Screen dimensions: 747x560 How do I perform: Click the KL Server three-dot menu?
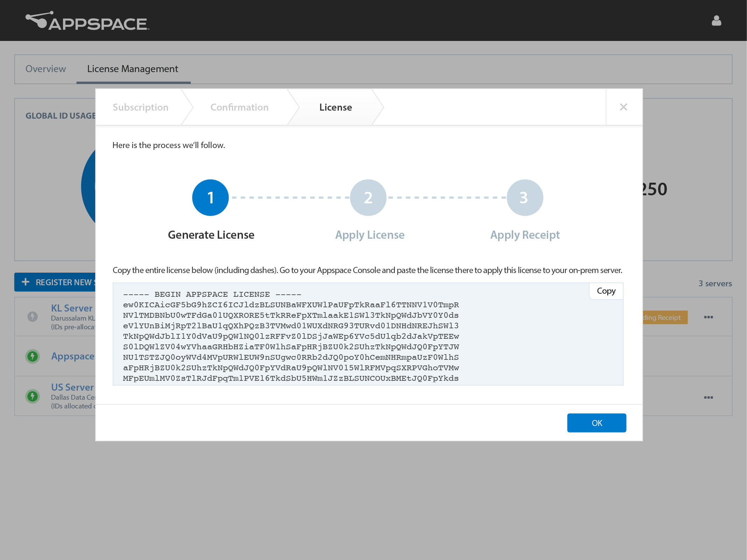coord(709,317)
